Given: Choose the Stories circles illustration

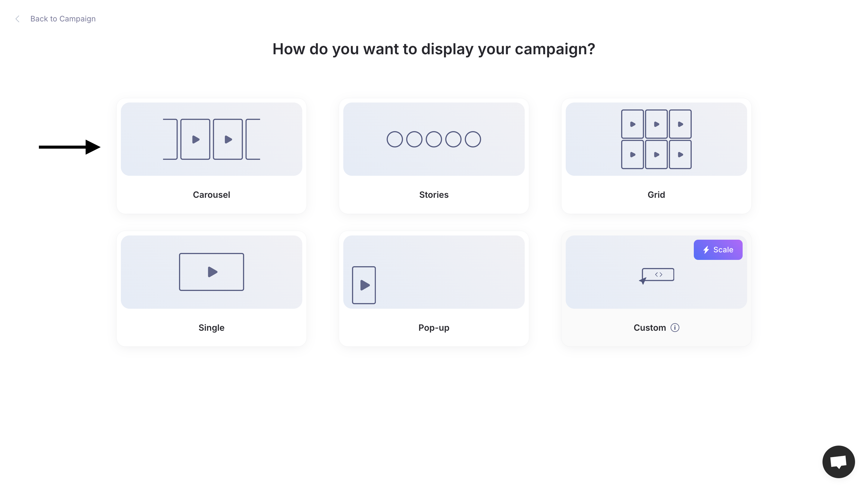Looking at the screenshot, I should tap(434, 139).
